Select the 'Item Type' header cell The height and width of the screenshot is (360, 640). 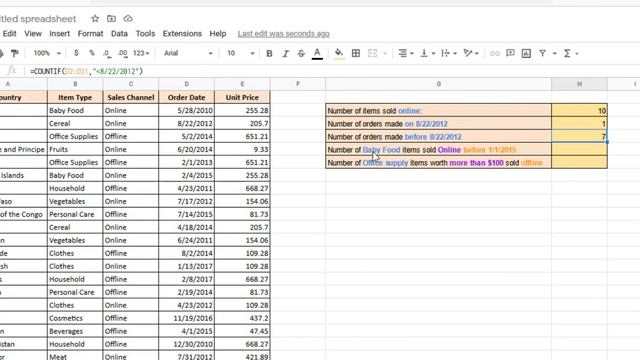75,98
